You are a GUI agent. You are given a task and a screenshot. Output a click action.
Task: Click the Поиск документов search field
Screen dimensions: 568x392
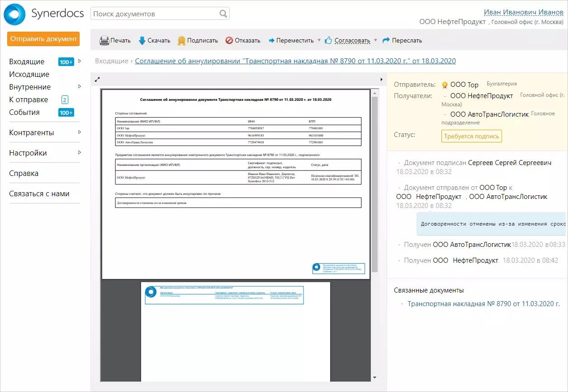pyautogui.click(x=160, y=14)
